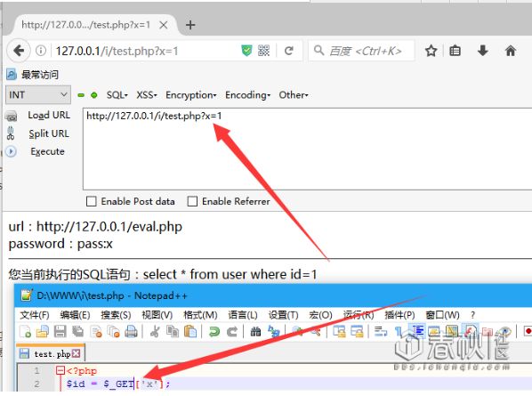This screenshot has width=532, height=396.
Task: Reload the page with the refresh icon
Action: (x=289, y=51)
